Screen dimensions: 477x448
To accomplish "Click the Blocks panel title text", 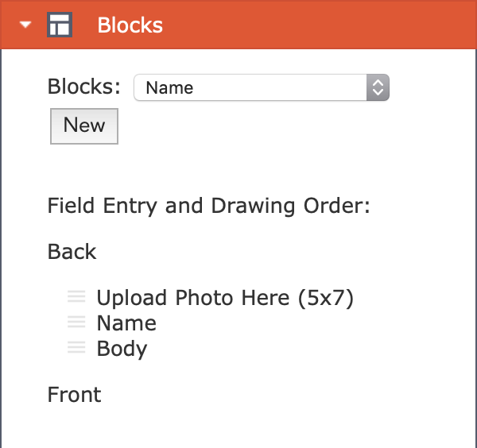I will (x=130, y=25).
